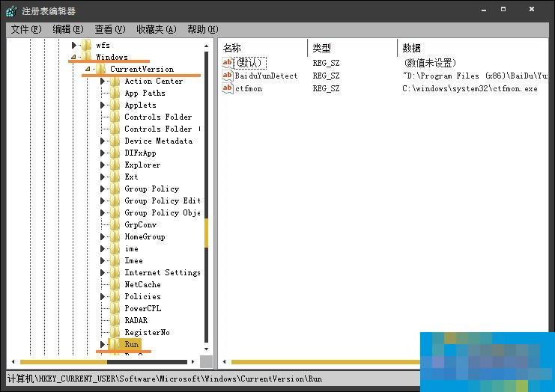
Task: Select the ctfmon value name
Action: 249,88
